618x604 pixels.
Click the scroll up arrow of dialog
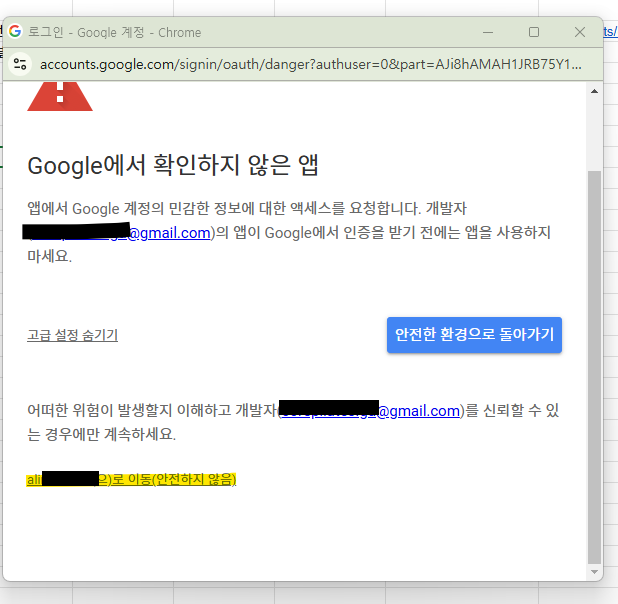coord(594,91)
